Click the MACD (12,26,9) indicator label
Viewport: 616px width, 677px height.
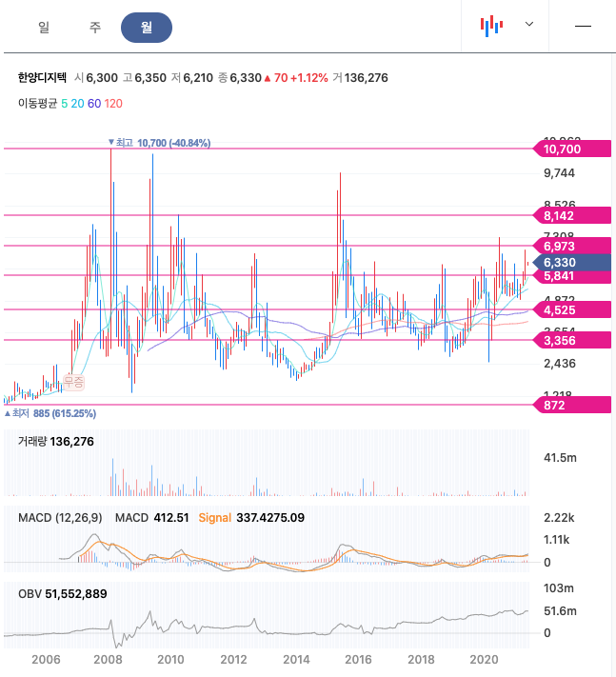click(x=60, y=518)
